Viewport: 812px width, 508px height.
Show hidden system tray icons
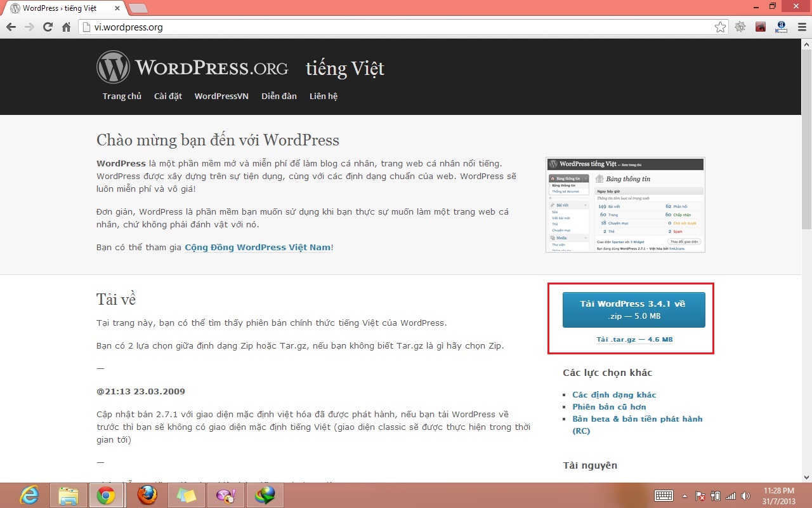click(x=685, y=495)
